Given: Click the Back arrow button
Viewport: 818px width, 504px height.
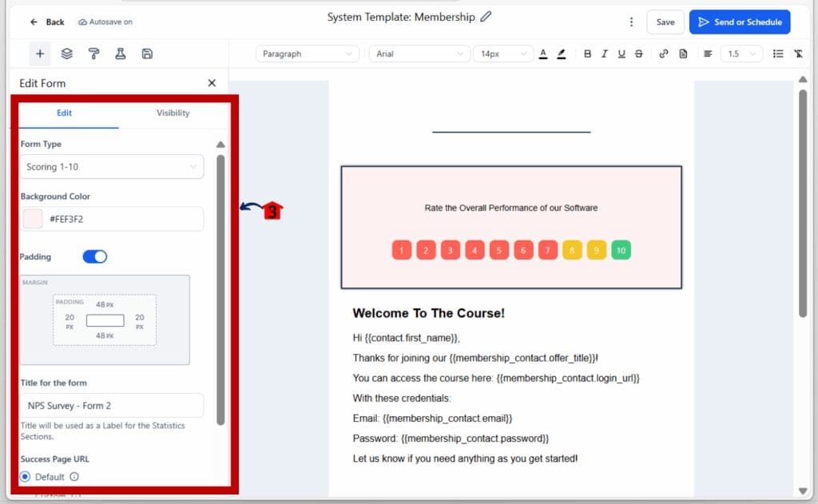Looking at the screenshot, I should pyautogui.click(x=47, y=22).
